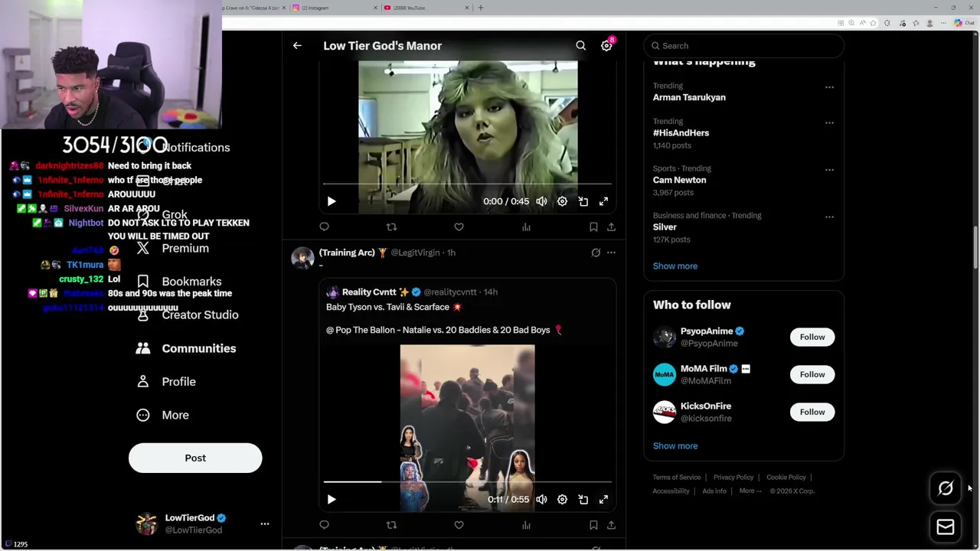
Task: Open settings gear on Baby Tyson video
Action: [x=562, y=499]
